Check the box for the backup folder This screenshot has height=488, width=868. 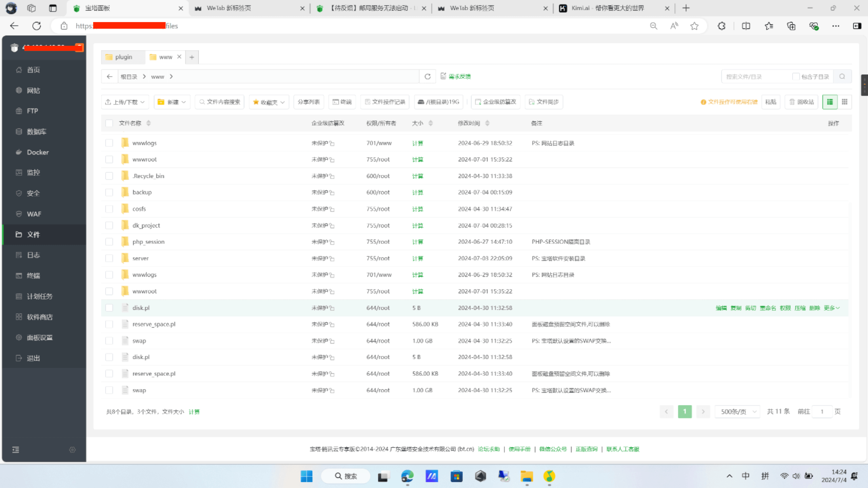coord(109,192)
